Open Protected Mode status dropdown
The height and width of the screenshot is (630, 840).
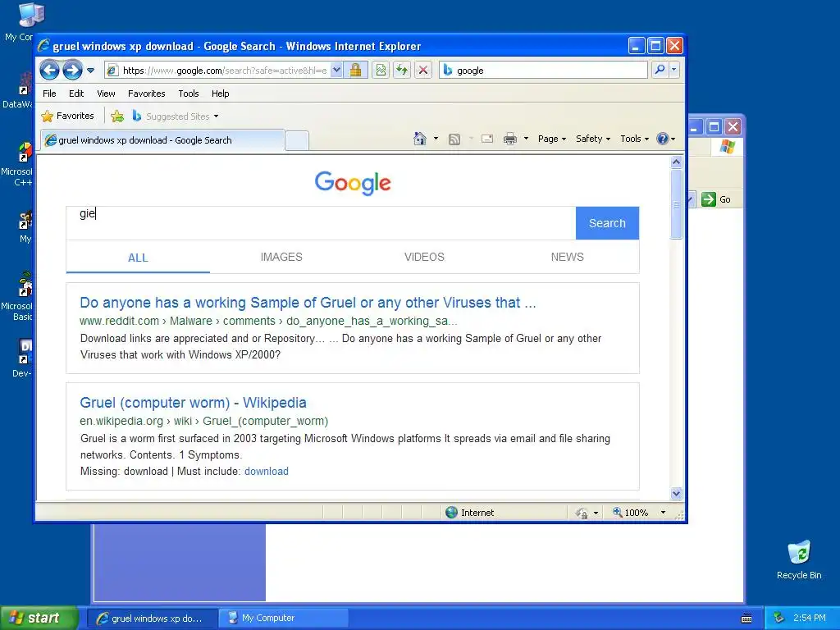pos(586,513)
